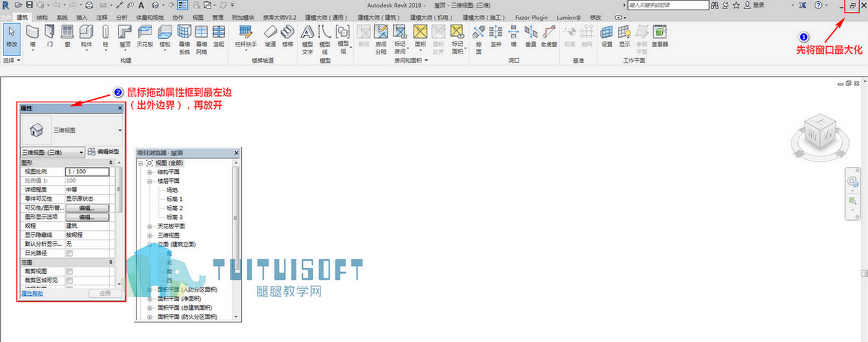Select the 墙 (Wall) tool
This screenshot has width=868, height=342.
[x=32, y=36]
